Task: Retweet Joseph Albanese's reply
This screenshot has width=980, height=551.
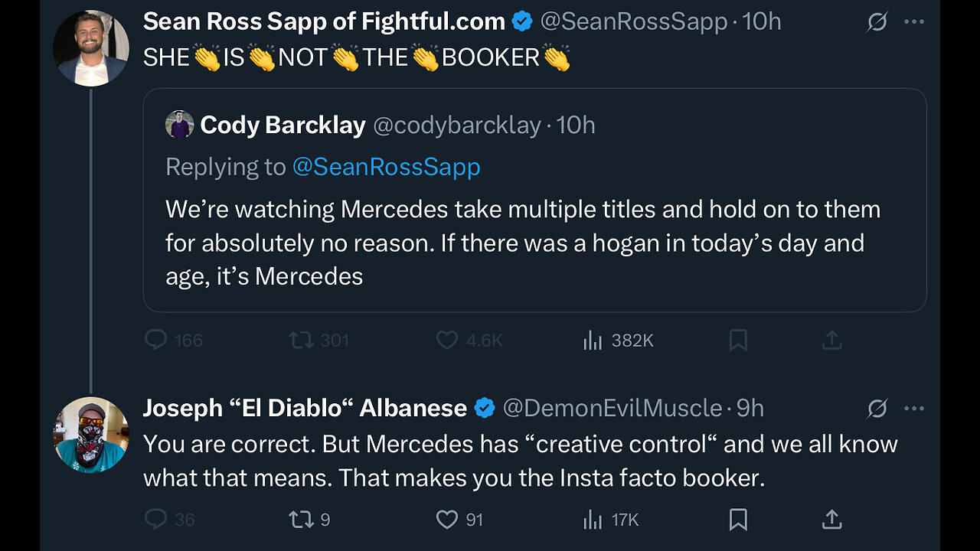Action: (x=301, y=520)
